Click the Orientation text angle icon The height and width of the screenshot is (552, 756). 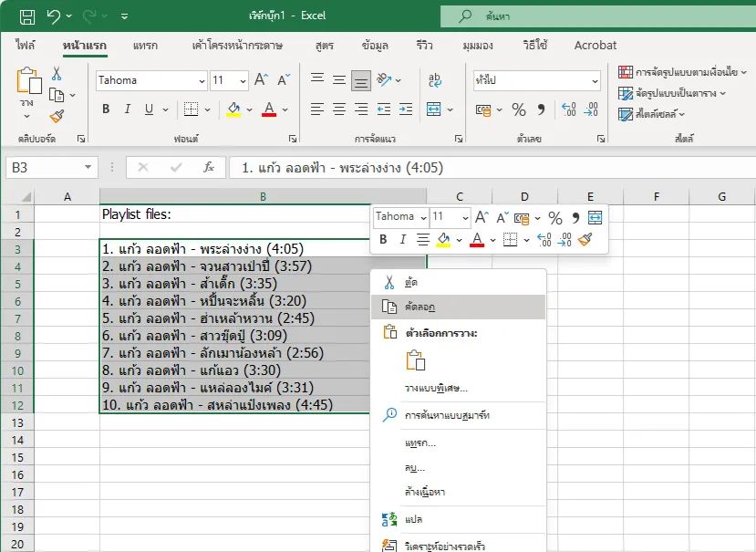point(384,79)
